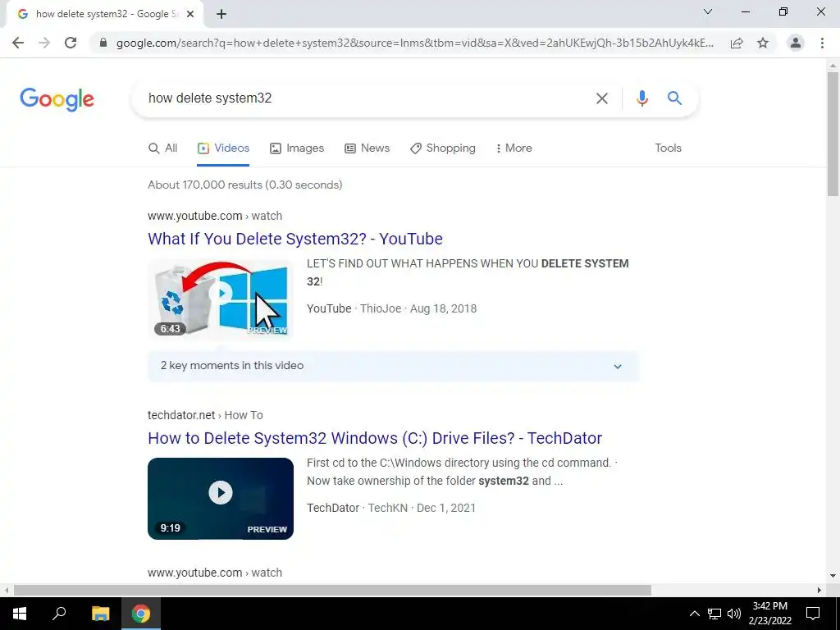Select the Videos tab
Image resolution: width=840 pixels, height=630 pixels.
pos(223,148)
